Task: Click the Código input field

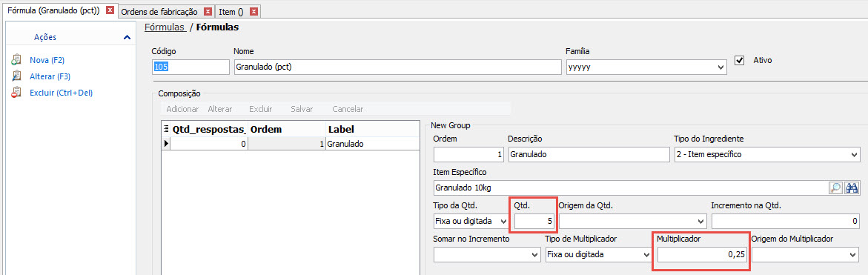Action: [191, 67]
